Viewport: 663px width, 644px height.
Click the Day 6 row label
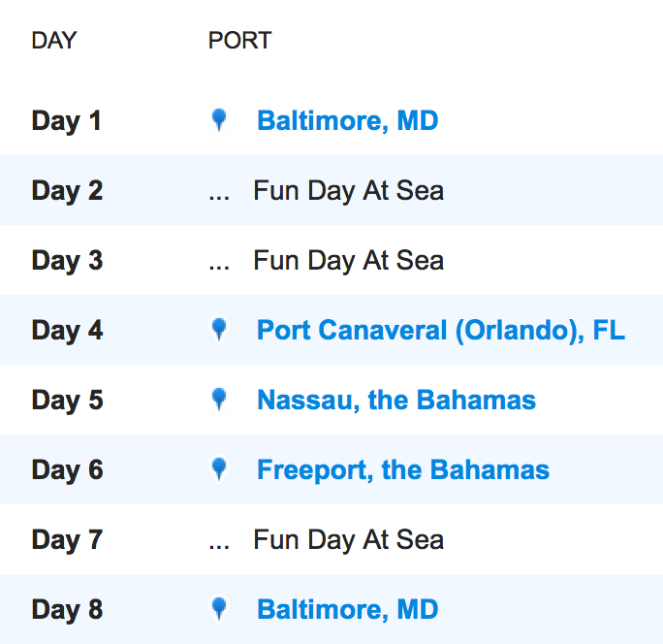[67, 470]
